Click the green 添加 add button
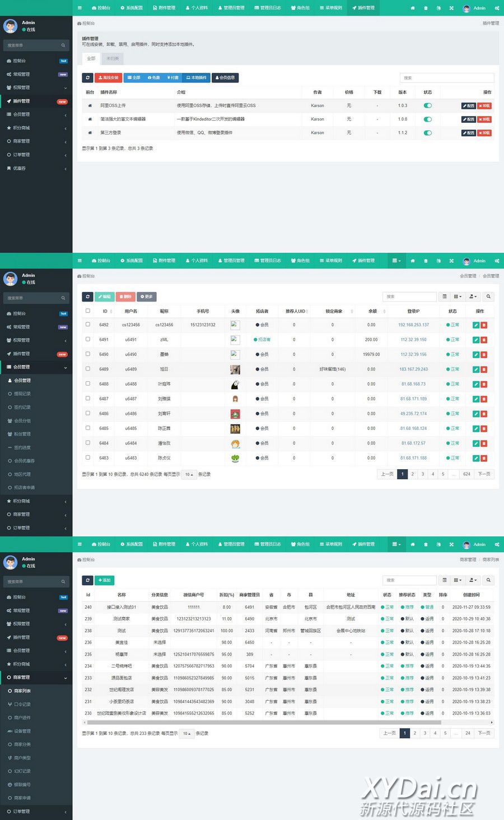Image resolution: width=504 pixels, height=820 pixels. (104, 580)
